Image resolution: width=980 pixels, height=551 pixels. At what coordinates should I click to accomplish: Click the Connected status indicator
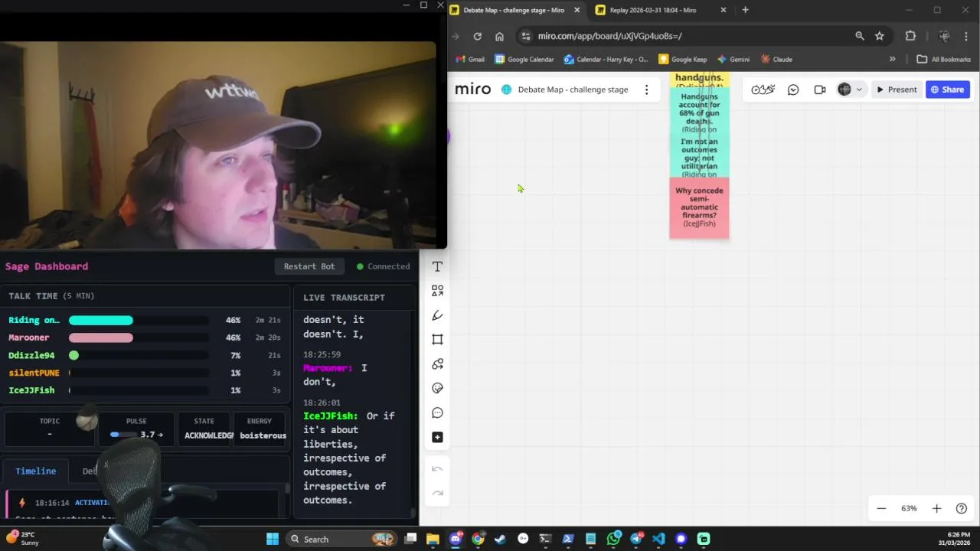383,266
